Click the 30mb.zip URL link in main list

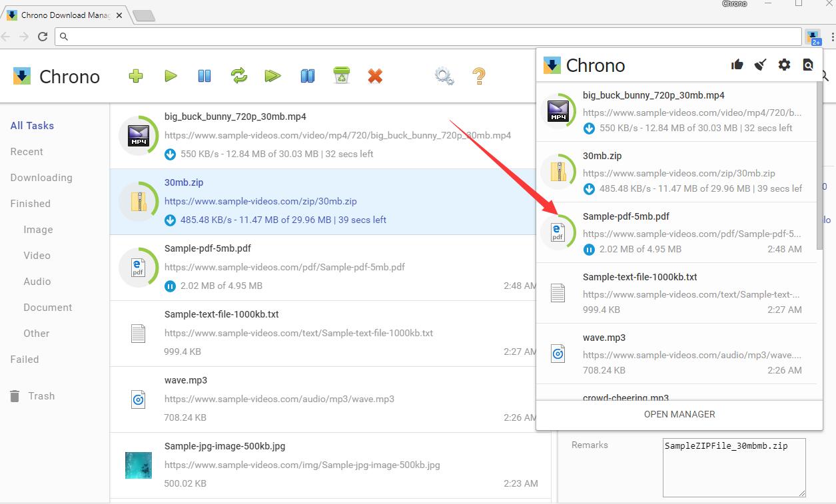260,201
